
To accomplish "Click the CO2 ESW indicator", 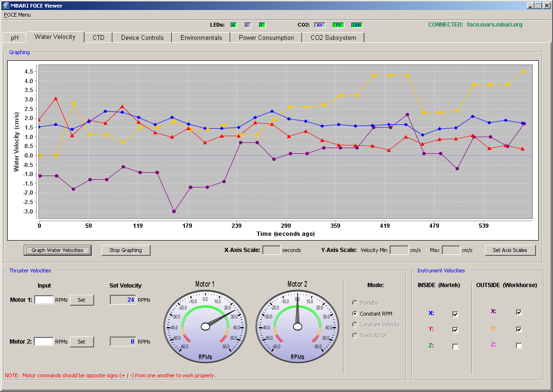I will 357,25.
